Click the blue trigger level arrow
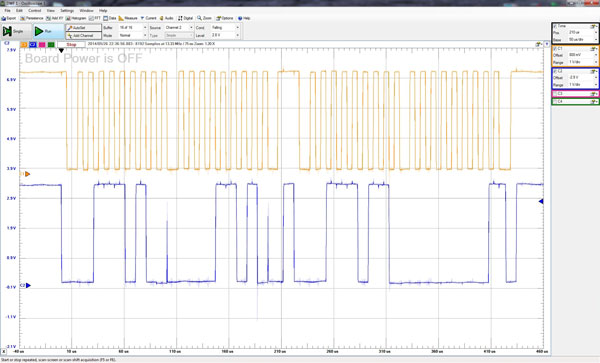Image resolution: width=600 pixels, height=363 pixels. pyautogui.click(x=541, y=201)
